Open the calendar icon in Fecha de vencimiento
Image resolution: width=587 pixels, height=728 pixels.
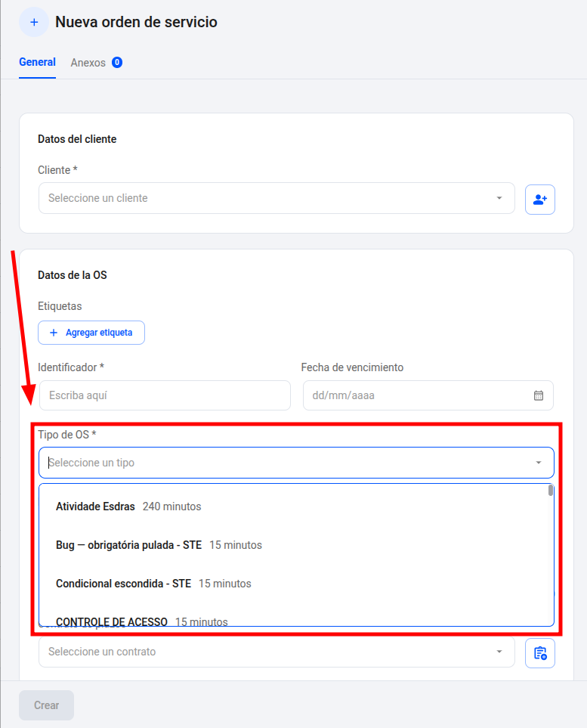click(x=539, y=395)
